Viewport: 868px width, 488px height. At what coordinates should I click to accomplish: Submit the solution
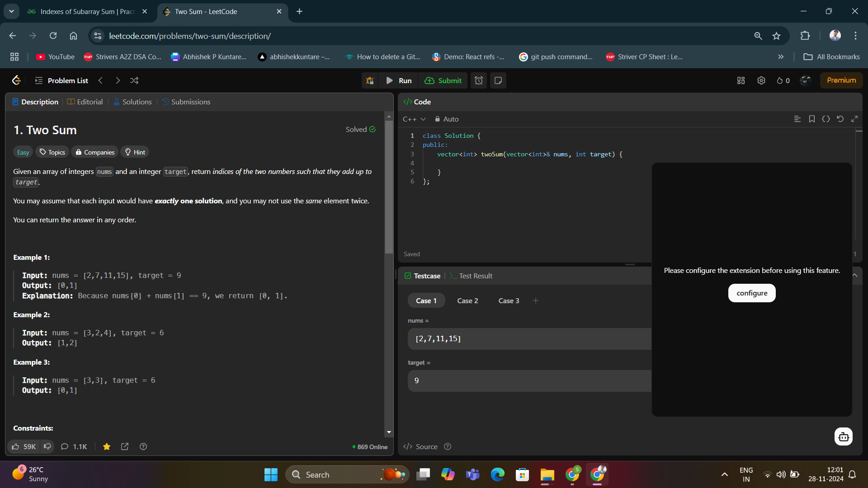pos(443,80)
